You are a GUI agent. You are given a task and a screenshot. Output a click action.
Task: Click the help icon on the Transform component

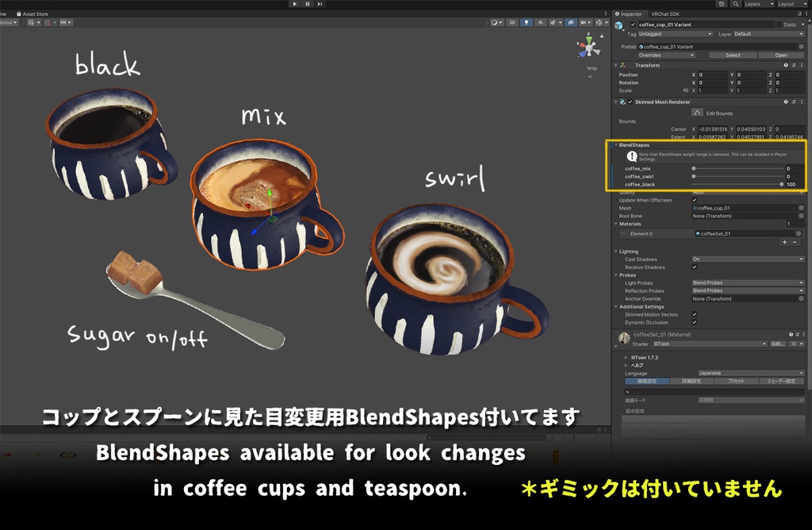786,65
